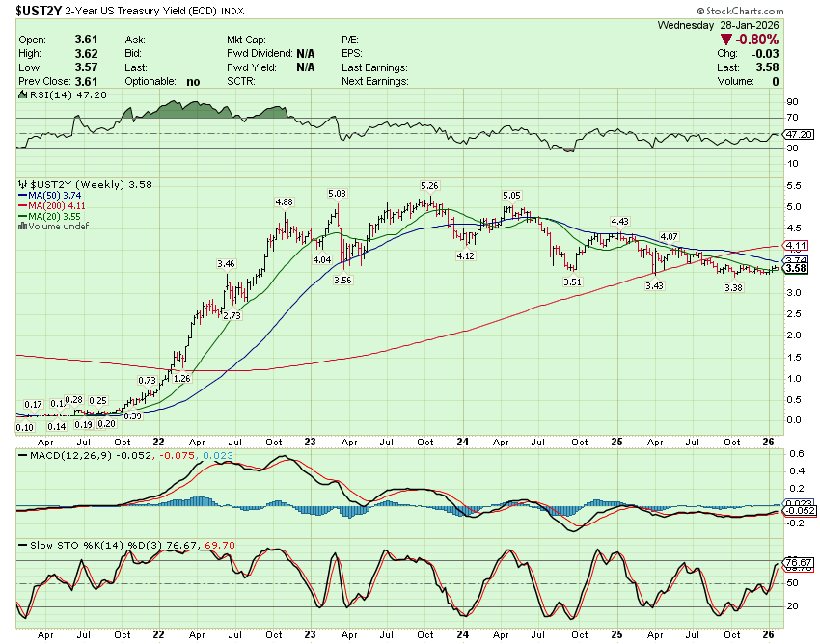Click the MACD(12,26,9) panel marker icon

click(20, 453)
